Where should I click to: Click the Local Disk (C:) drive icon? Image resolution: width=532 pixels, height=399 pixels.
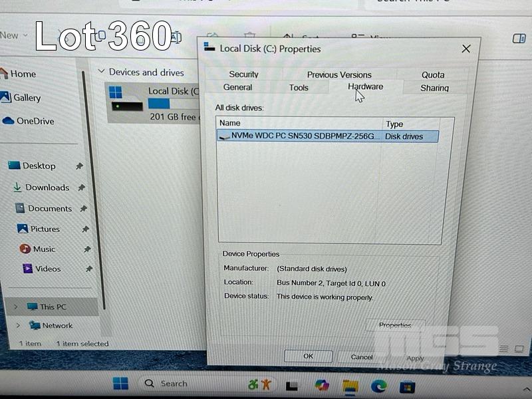click(x=126, y=98)
